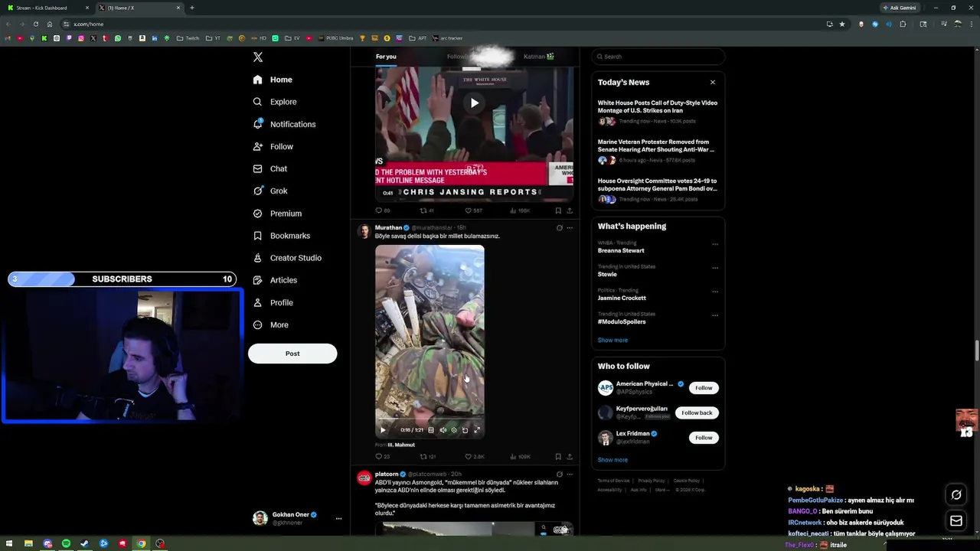Open Grok explain icon on Murathan's post
The image size is (980, 551).
coord(559,228)
